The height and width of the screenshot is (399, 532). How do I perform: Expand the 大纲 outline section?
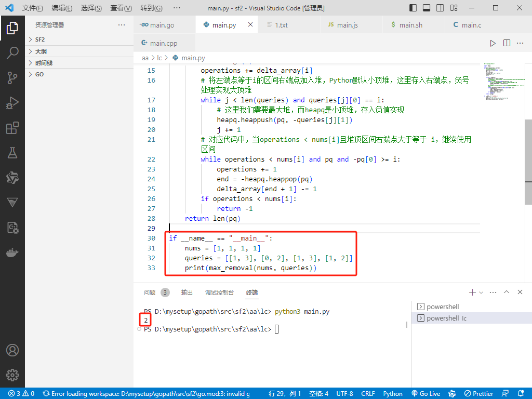79,51
